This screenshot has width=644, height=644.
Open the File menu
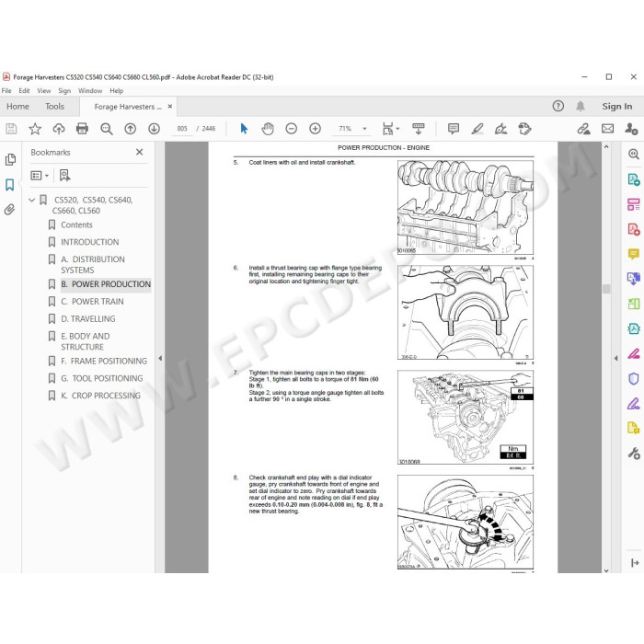tap(6, 91)
